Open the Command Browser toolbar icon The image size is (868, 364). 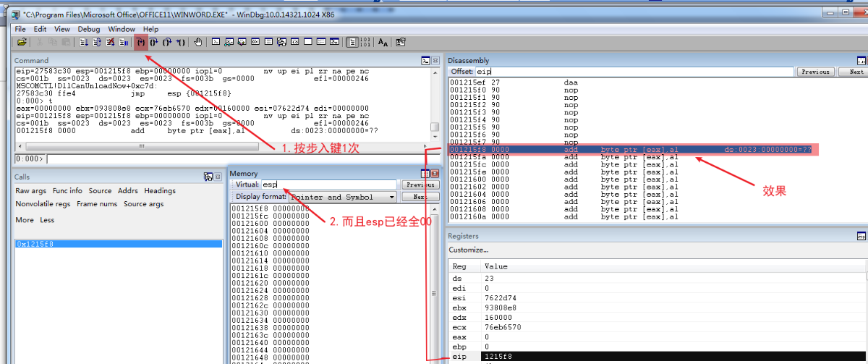click(334, 42)
